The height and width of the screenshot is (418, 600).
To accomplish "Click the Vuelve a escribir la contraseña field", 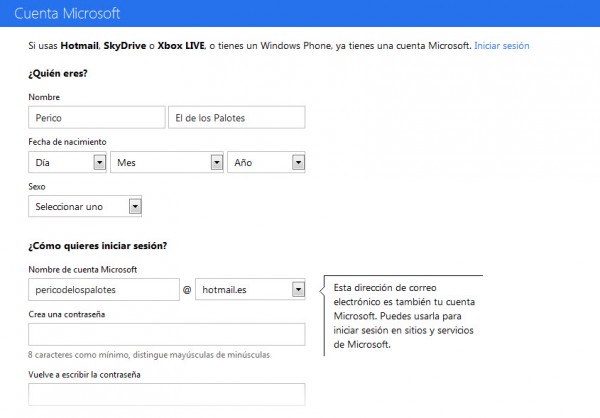I will pyautogui.click(x=166, y=394).
